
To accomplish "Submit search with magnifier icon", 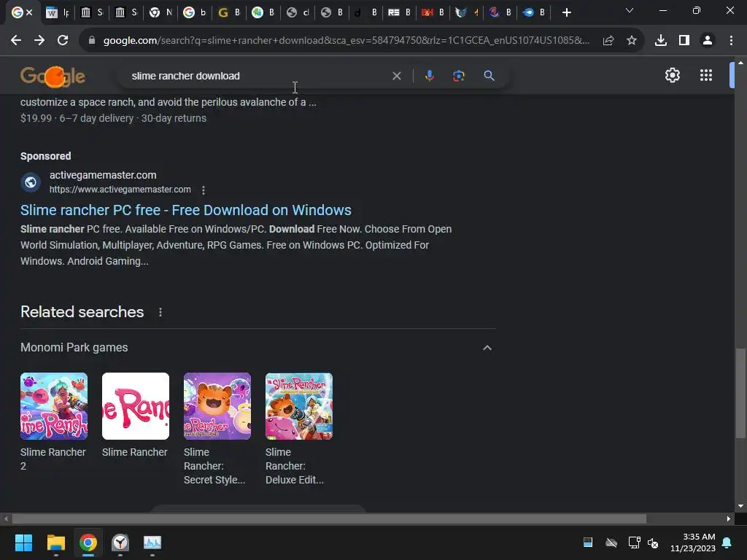I will point(489,76).
